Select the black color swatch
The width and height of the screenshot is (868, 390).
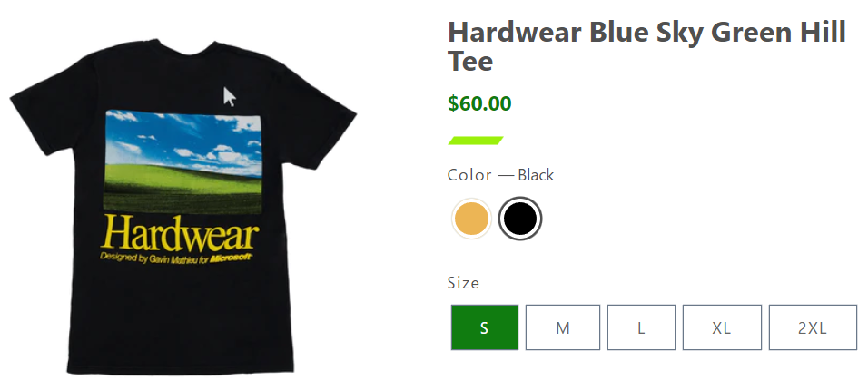[x=520, y=219]
